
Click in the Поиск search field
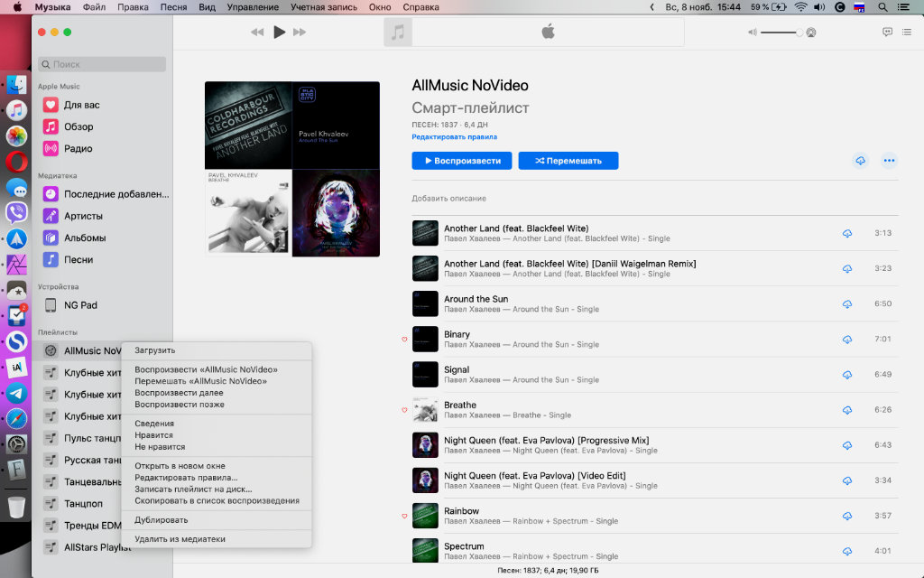tap(102, 64)
